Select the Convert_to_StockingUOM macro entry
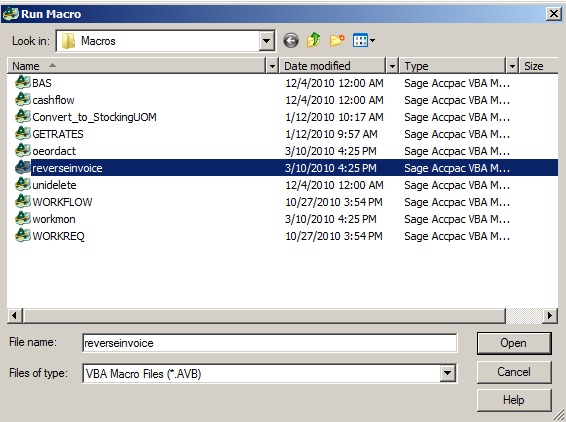Viewport: 566px width, 422px height. (x=94, y=117)
